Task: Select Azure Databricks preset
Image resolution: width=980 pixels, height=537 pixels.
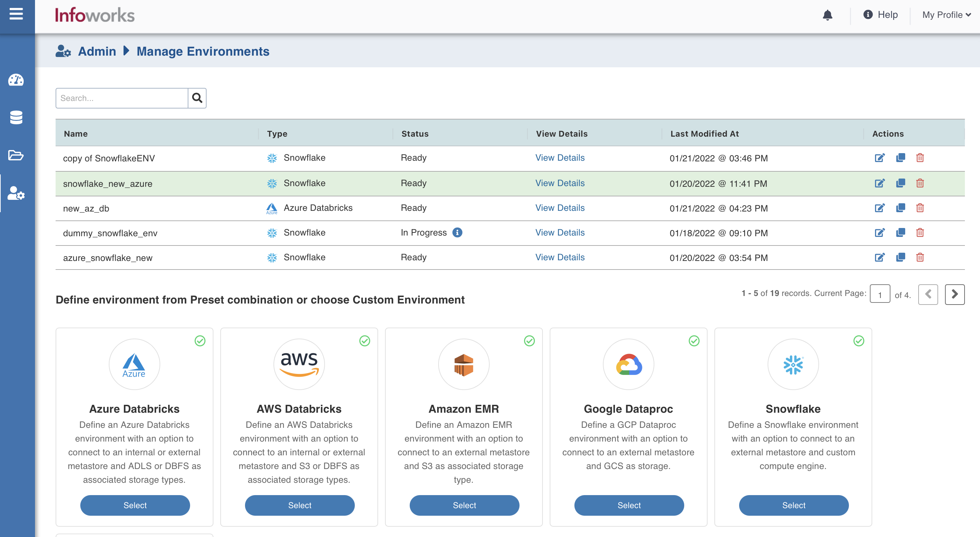Action: (x=135, y=505)
